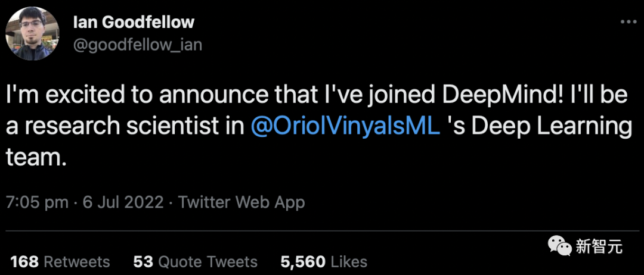Open the tweet's more options ellipsis
Image resolution: width=644 pixels, height=275 pixels.
(629, 21)
